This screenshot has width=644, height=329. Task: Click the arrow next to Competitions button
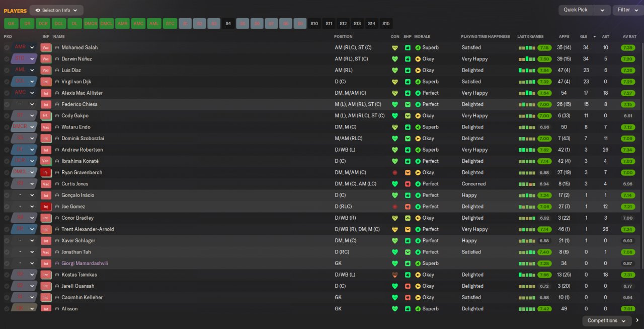(637, 320)
